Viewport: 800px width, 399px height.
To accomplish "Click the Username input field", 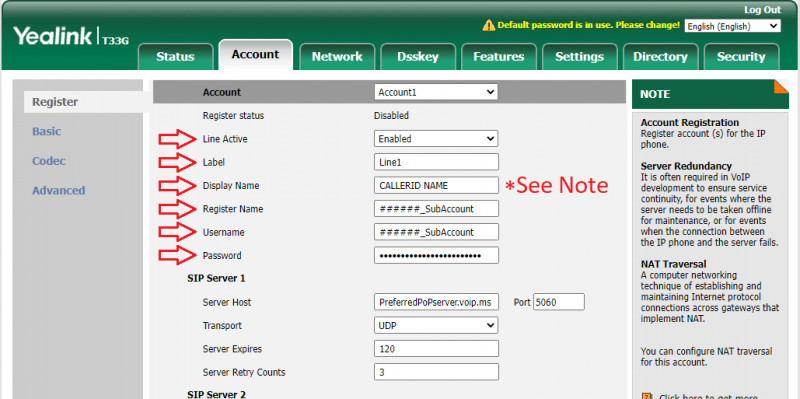I will pyautogui.click(x=436, y=232).
